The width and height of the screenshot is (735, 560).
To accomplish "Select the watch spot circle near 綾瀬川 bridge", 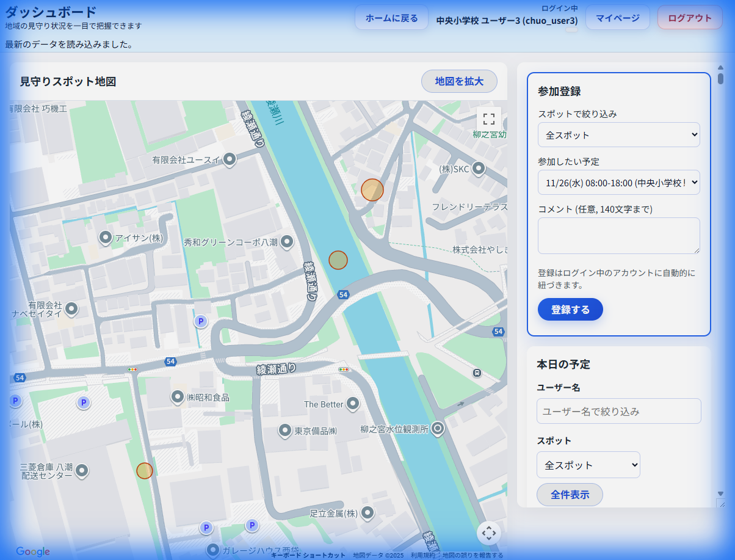I will (x=338, y=260).
